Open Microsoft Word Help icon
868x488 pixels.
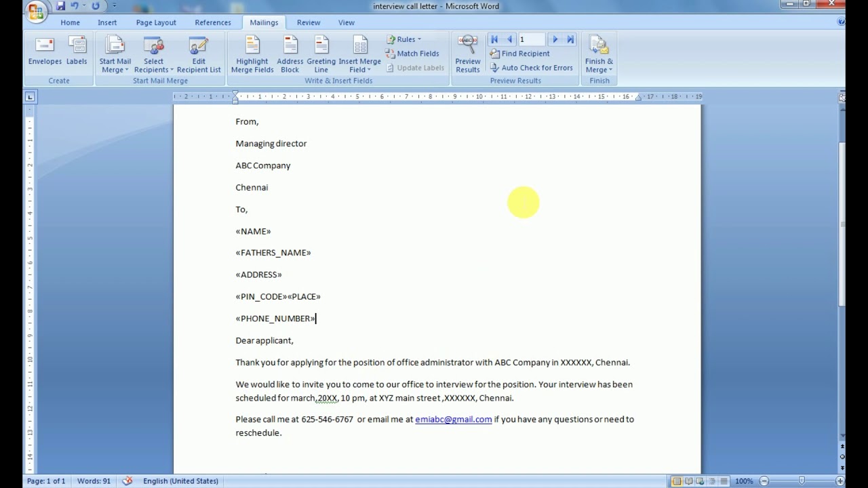[x=841, y=22]
